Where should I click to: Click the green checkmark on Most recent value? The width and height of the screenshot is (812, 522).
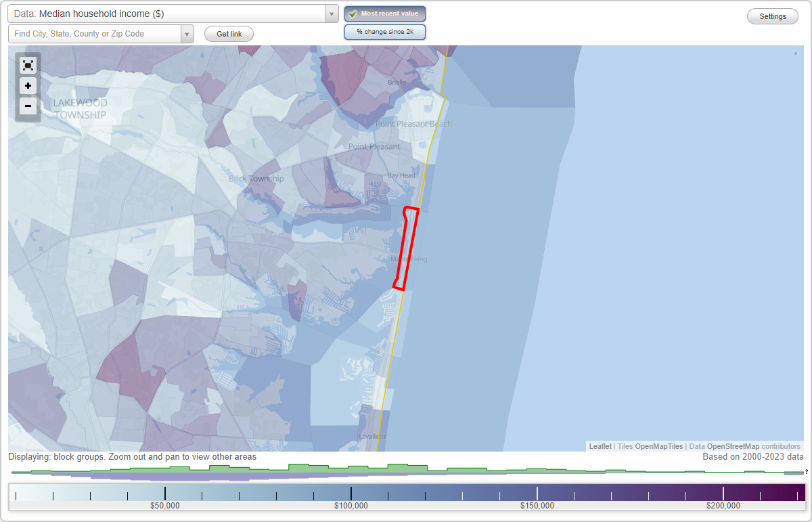[353, 13]
